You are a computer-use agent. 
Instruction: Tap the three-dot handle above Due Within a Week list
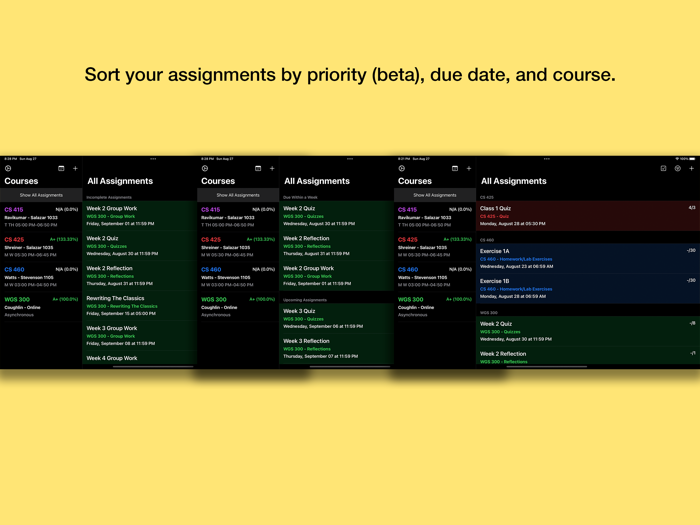click(x=350, y=158)
